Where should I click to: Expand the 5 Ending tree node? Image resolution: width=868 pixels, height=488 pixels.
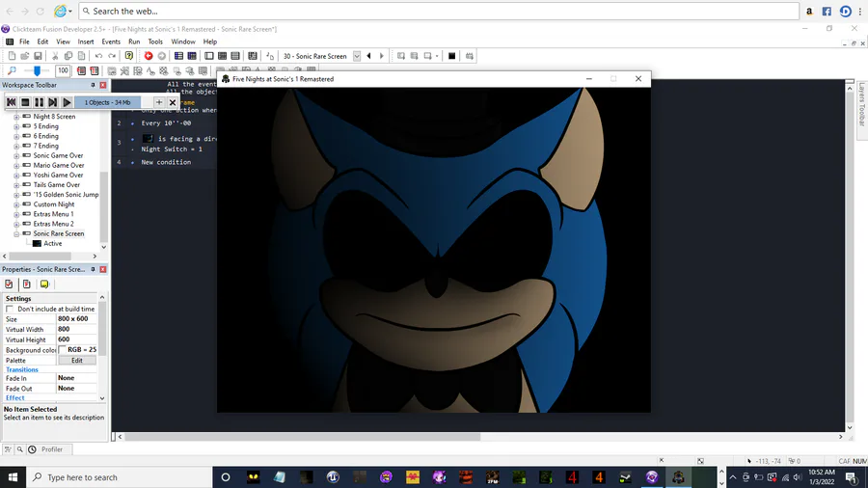tap(16, 126)
